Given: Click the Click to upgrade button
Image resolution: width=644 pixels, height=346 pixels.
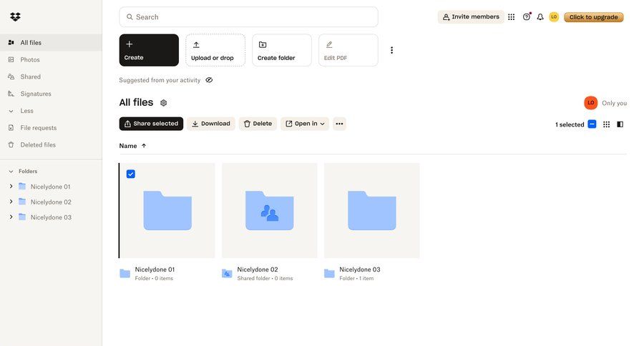Looking at the screenshot, I should tap(593, 17).
